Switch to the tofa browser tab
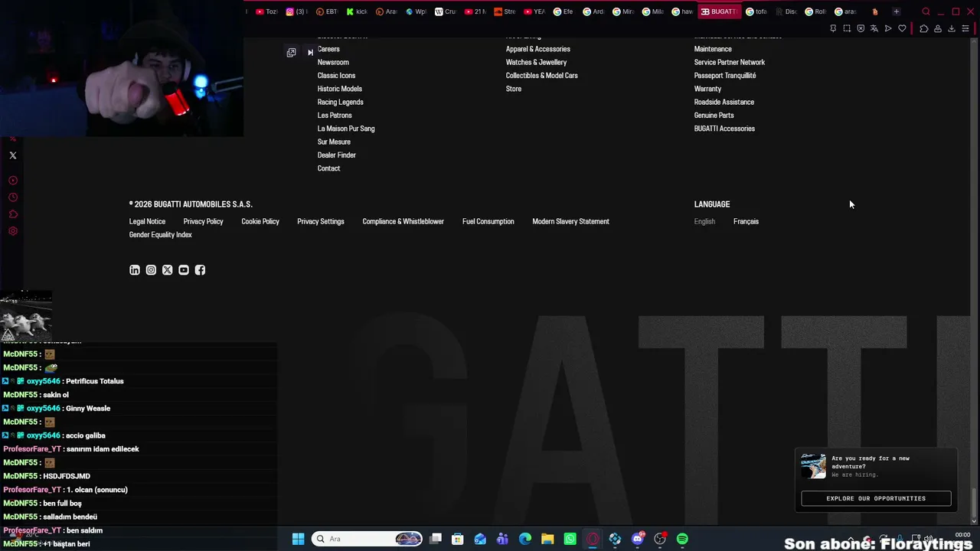Image resolution: width=980 pixels, height=551 pixels. click(756, 11)
